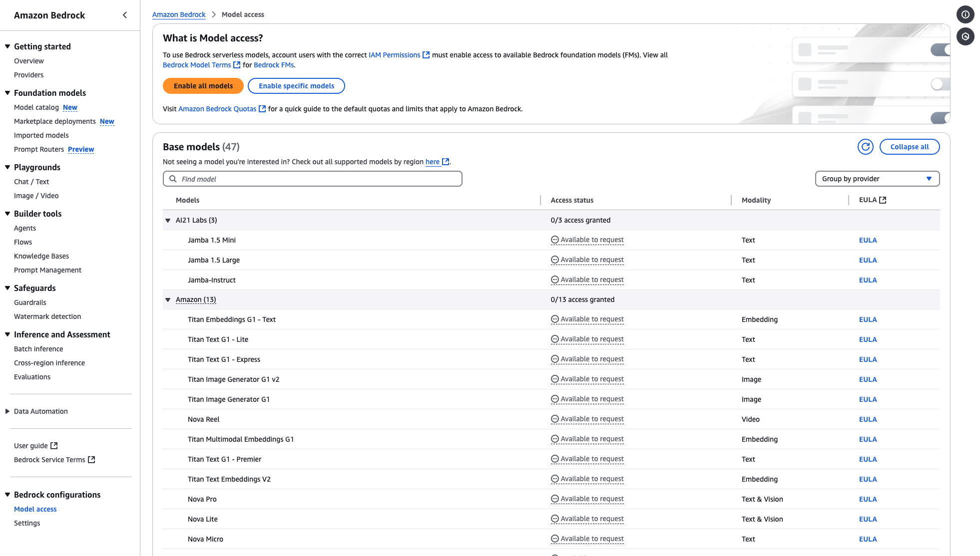Image resolution: width=980 pixels, height=556 pixels.
Task: Open Guardrails in sidebar
Action: click(x=30, y=302)
